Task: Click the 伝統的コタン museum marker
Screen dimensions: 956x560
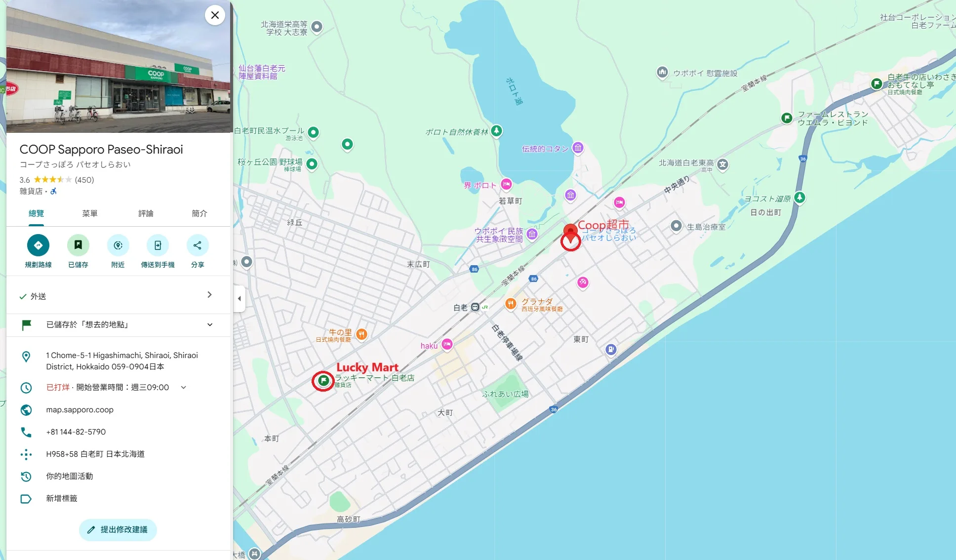Action: (x=578, y=147)
